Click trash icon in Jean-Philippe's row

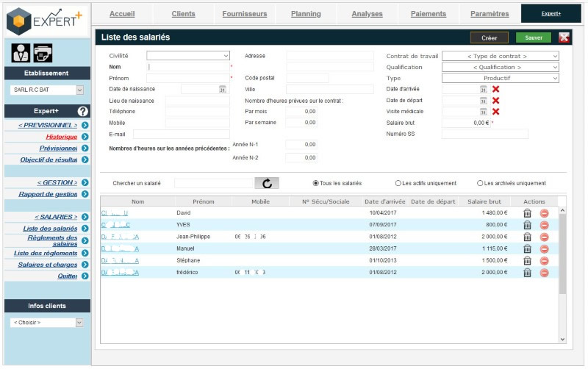coord(527,237)
